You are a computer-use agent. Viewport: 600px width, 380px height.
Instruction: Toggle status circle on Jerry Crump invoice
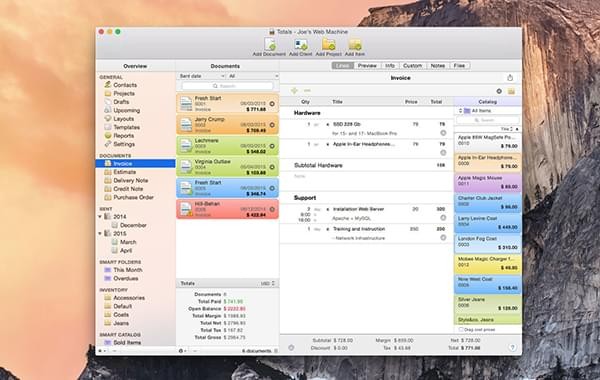click(x=272, y=125)
